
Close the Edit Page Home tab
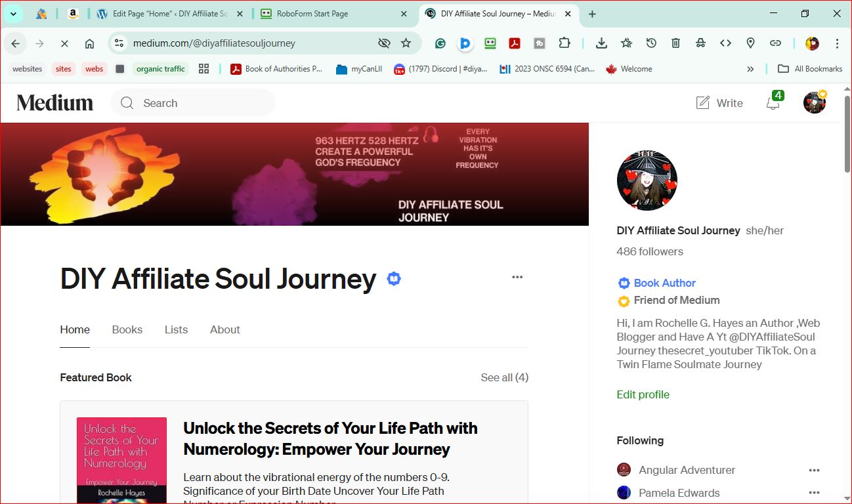coord(239,14)
